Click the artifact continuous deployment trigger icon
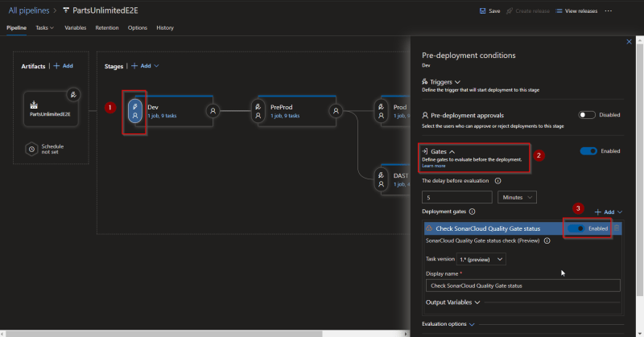644x337 pixels. 73,95
